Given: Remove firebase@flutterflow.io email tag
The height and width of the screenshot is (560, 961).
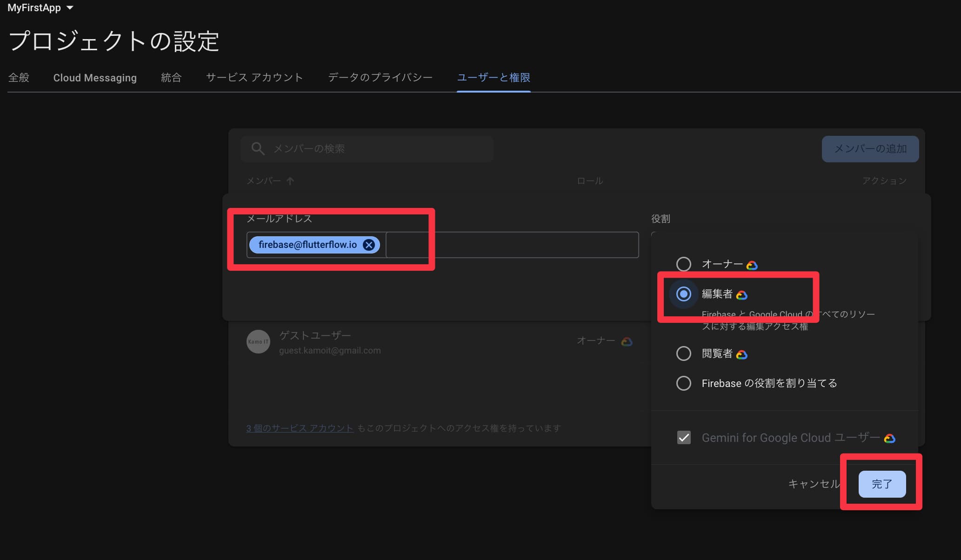Looking at the screenshot, I should (x=369, y=244).
